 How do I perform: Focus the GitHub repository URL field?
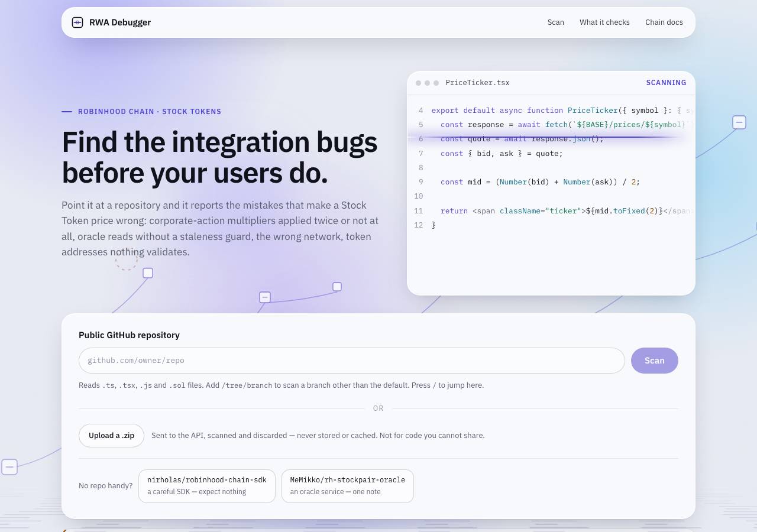pyautogui.click(x=352, y=361)
